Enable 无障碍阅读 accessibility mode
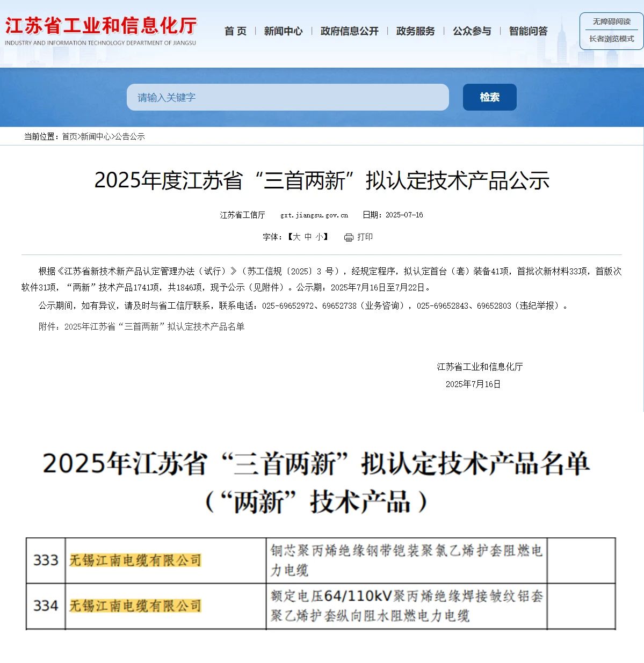The height and width of the screenshot is (663, 644). [x=611, y=21]
